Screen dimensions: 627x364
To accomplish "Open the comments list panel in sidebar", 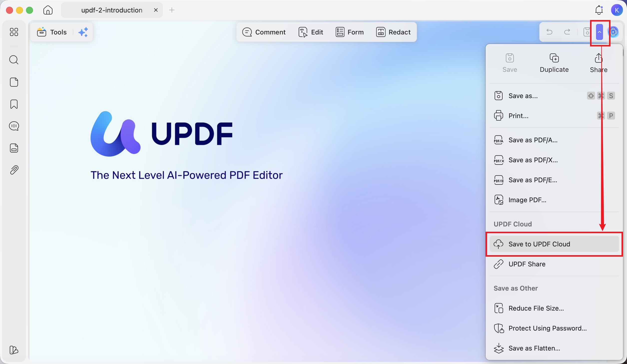I will (14, 126).
